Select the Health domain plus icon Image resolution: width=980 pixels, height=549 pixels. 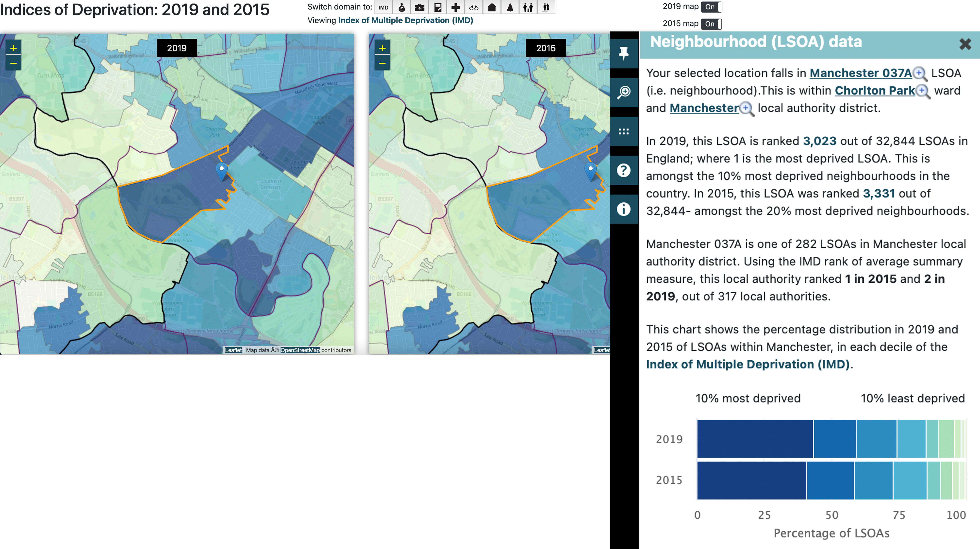(x=456, y=7)
